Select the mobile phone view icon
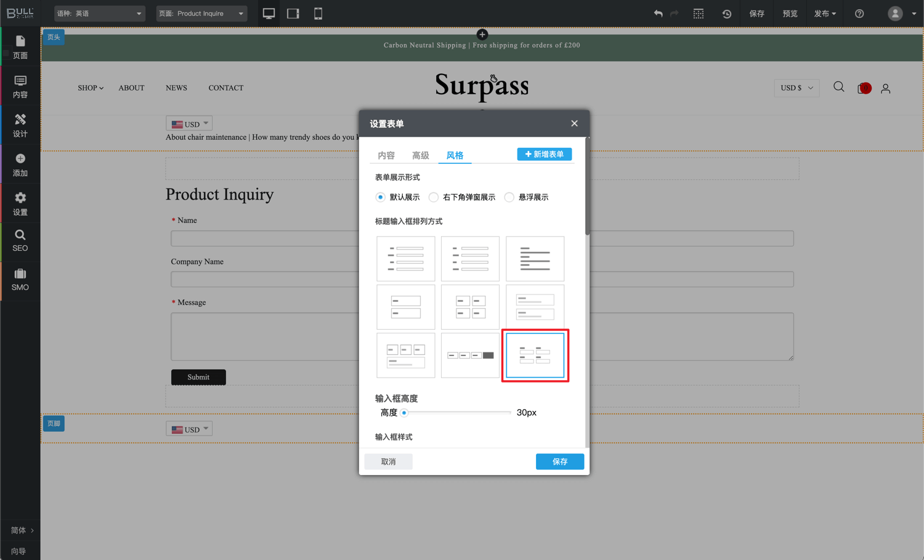The height and width of the screenshot is (560, 924). click(318, 14)
